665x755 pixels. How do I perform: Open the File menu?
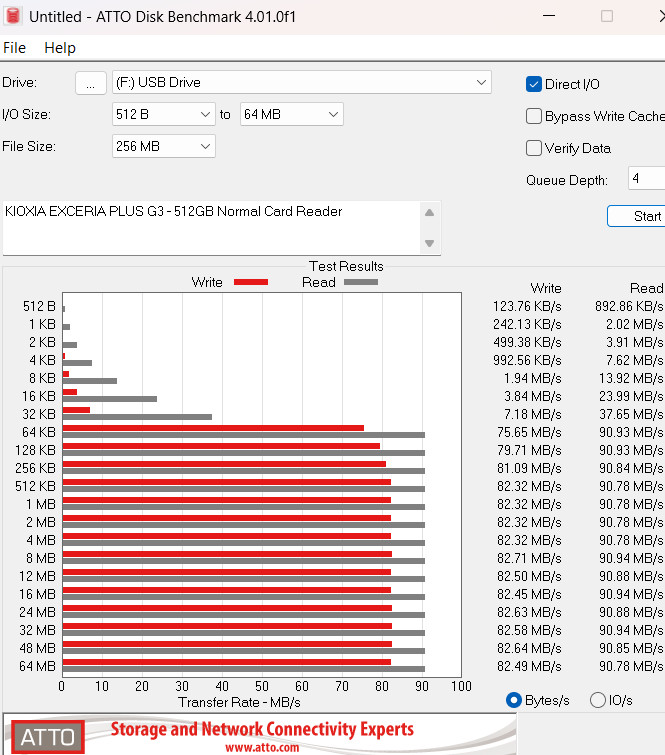[x=15, y=48]
